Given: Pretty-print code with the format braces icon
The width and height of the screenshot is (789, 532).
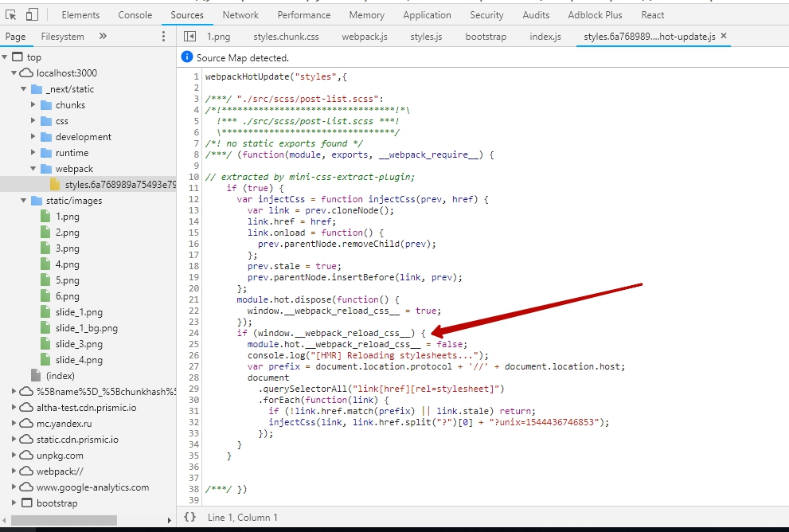Looking at the screenshot, I should tap(189, 517).
